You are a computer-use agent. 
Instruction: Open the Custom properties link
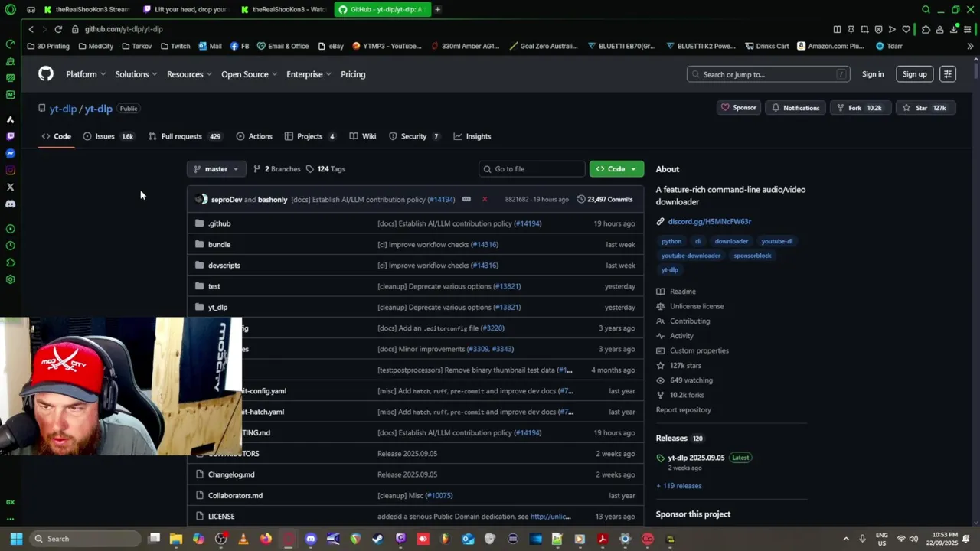(x=699, y=350)
